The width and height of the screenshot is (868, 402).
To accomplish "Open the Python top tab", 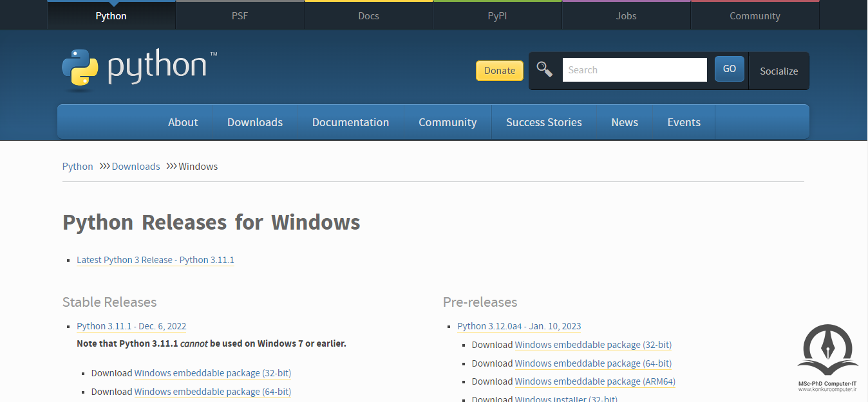I will pyautogui.click(x=111, y=15).
